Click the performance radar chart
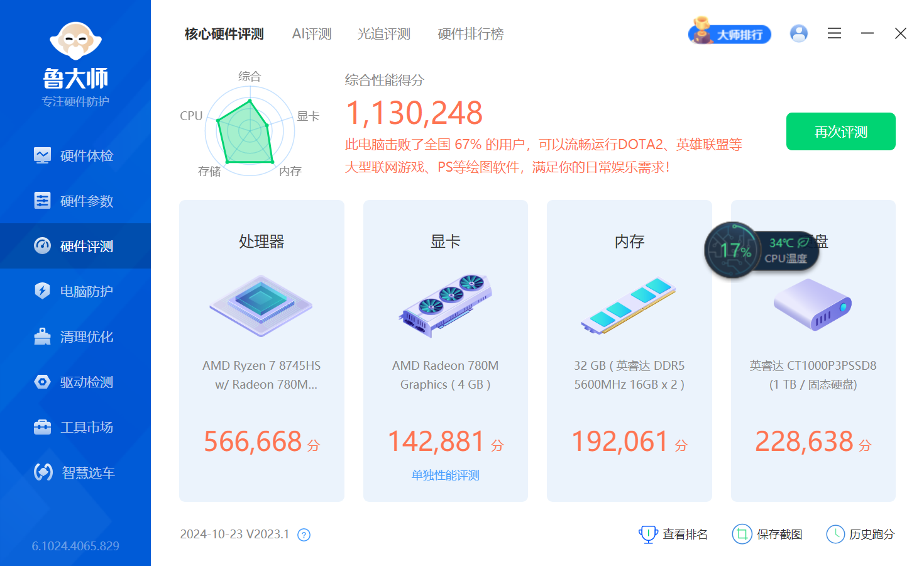Image resolution: width=924 pixels, height=566 pixels. (250, 131)
